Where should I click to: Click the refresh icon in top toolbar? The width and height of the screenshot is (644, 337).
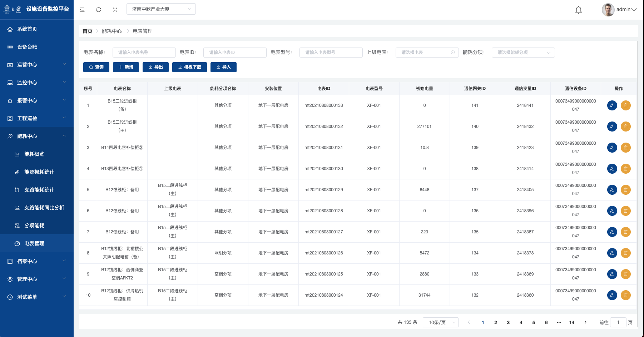tap(99, 10)
